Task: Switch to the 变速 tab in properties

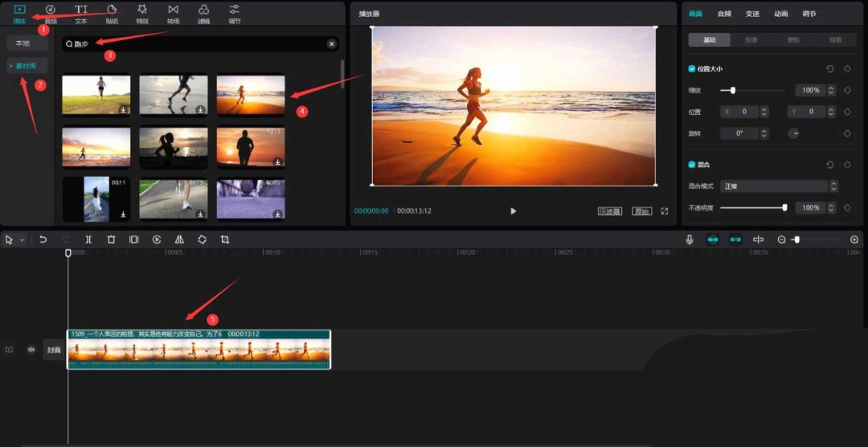Action: [x=752, y=14]
